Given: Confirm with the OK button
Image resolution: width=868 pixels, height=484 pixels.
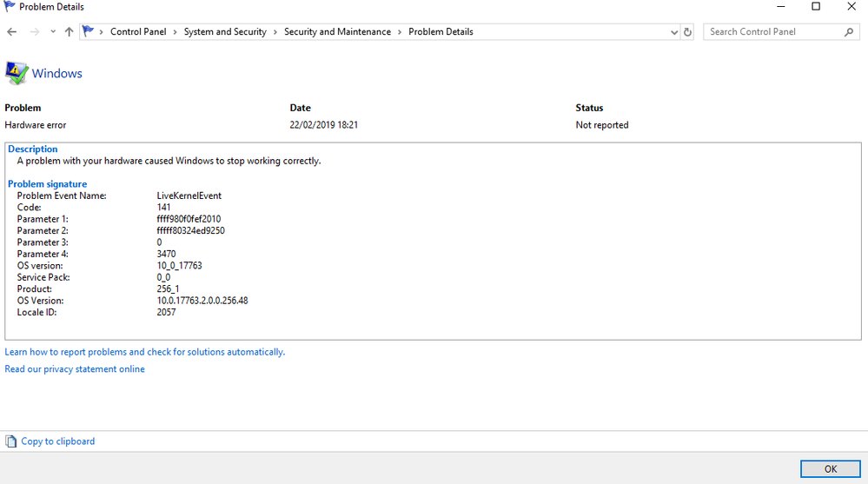Looking at the screenshot, I should tap(831, 469).
